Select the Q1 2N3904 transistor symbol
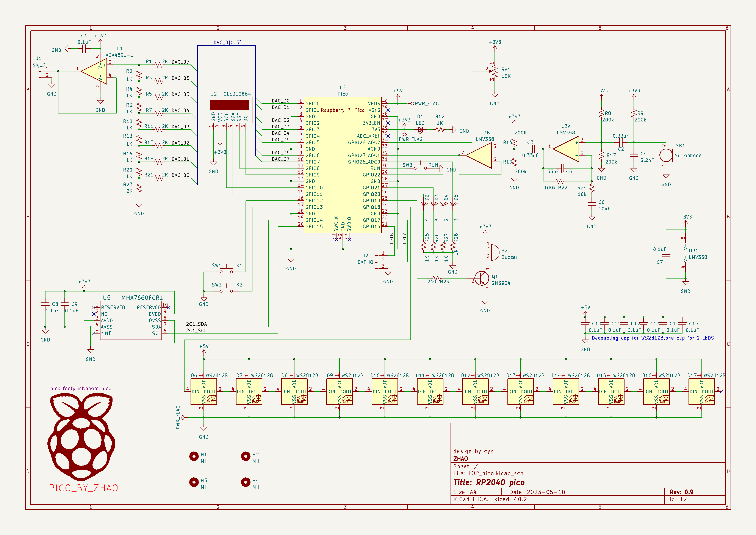 click(x=482, y=278)
